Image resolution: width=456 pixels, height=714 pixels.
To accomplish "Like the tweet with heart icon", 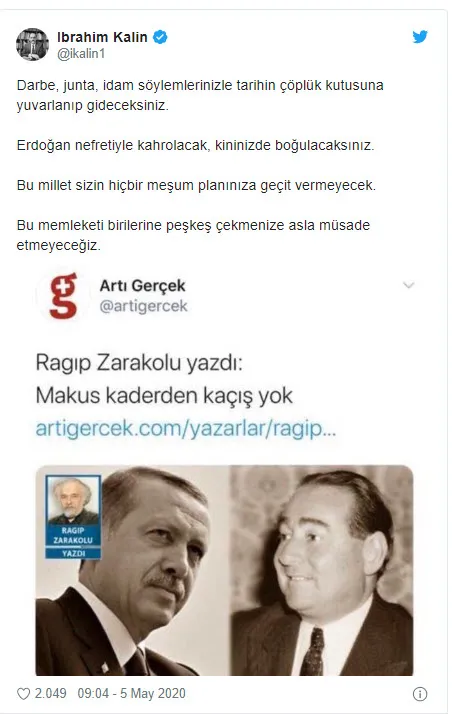I will pos(23,694).
